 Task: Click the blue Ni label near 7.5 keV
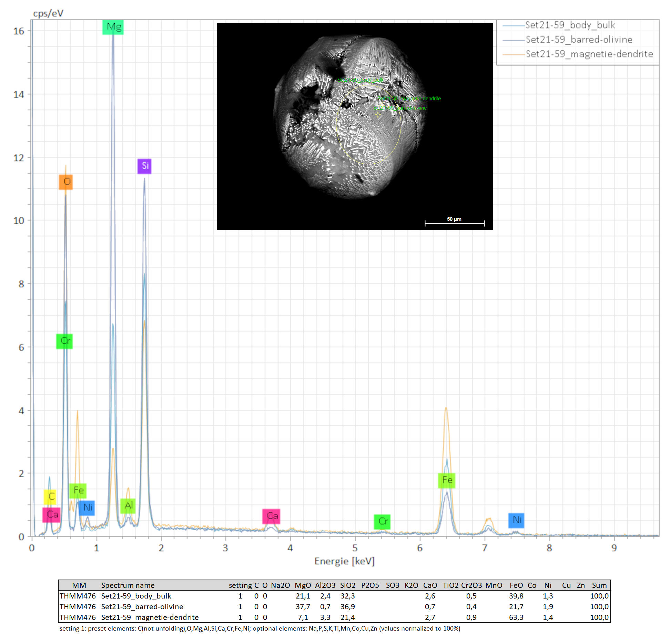516,520
